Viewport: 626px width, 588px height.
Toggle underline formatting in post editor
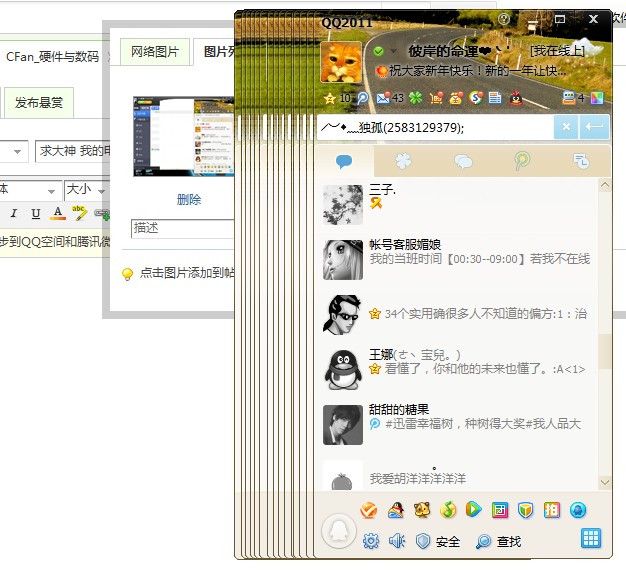click(36, 213)
